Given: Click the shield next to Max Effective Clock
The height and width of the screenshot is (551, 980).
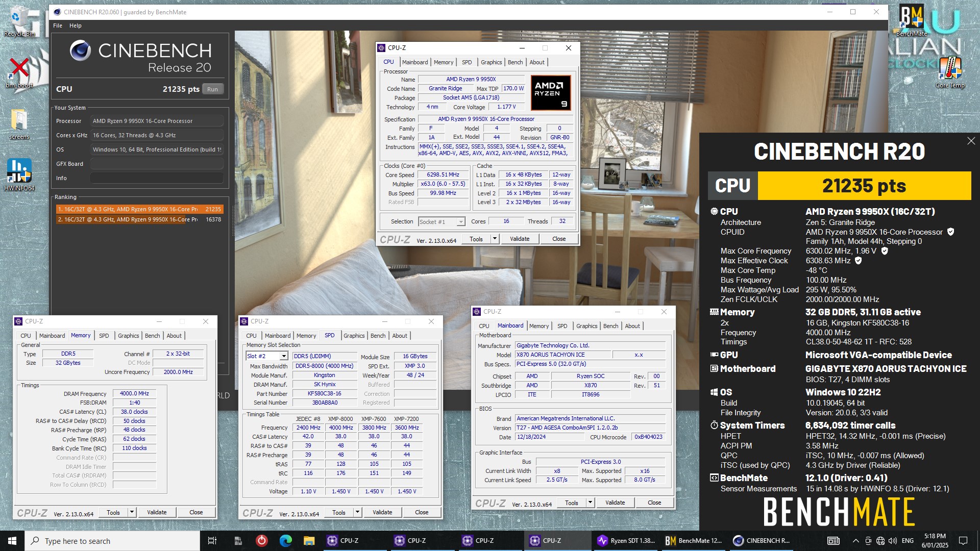Looking at the screenshot, I should (859, 261).
